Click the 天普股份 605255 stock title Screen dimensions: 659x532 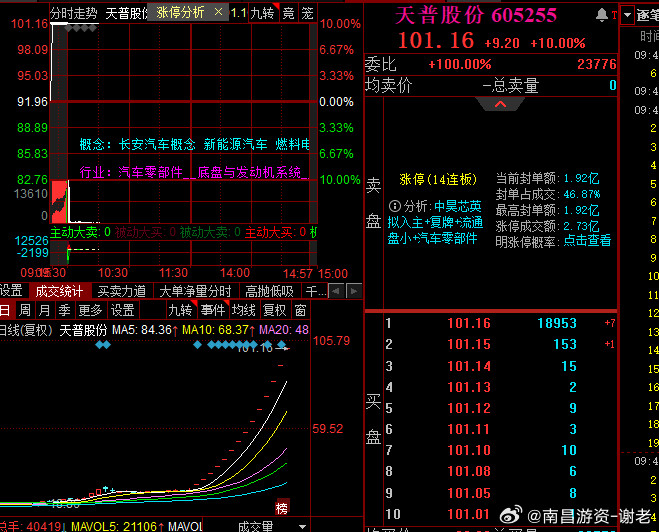[x=476, y=16]
